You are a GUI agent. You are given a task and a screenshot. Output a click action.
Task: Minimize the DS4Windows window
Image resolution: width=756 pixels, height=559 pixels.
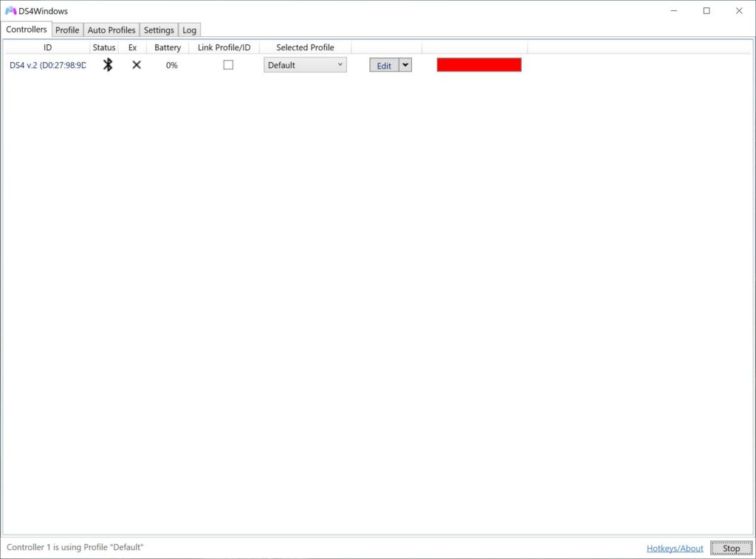[674, 10]
